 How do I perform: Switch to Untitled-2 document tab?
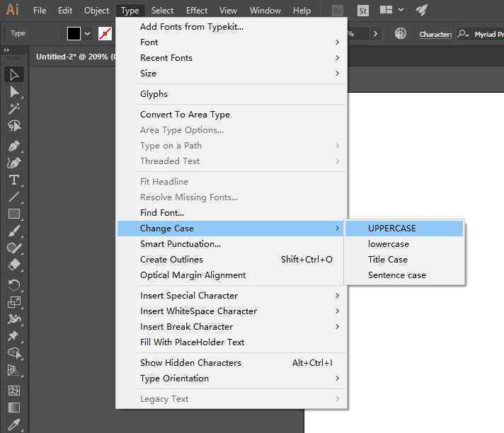(x=74, y=57)
